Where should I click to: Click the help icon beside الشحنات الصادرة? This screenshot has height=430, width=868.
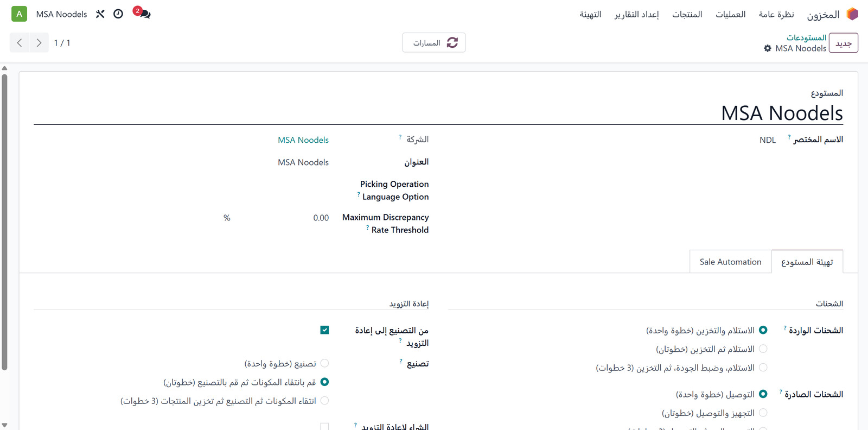coord(781,392)
